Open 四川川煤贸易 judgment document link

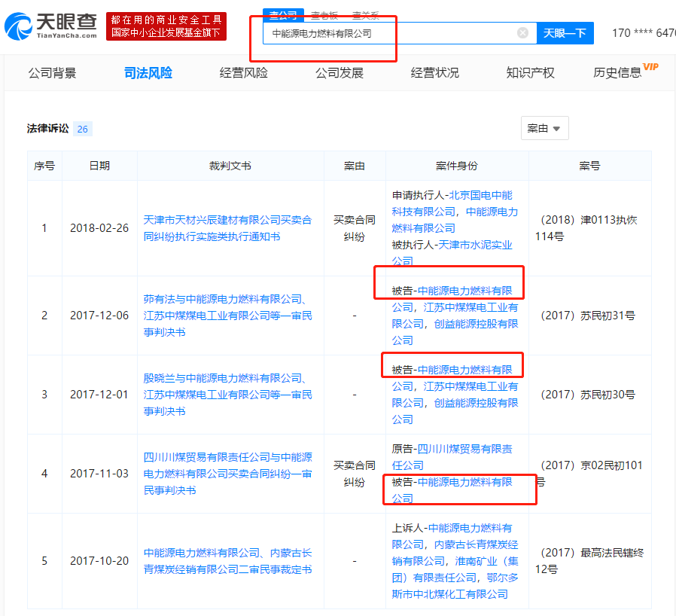[x=227, y=474]
